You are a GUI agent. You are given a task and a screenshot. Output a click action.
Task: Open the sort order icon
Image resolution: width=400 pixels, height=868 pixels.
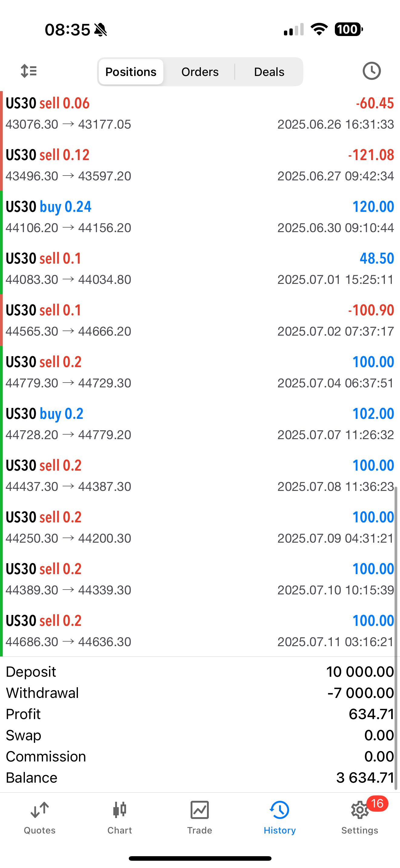[29, 71]
